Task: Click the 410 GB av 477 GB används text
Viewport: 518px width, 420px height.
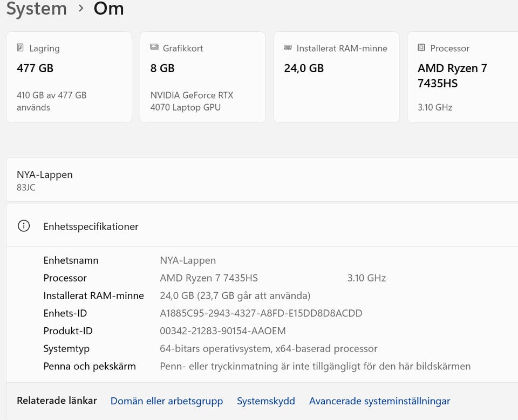Action: point(51,101)
